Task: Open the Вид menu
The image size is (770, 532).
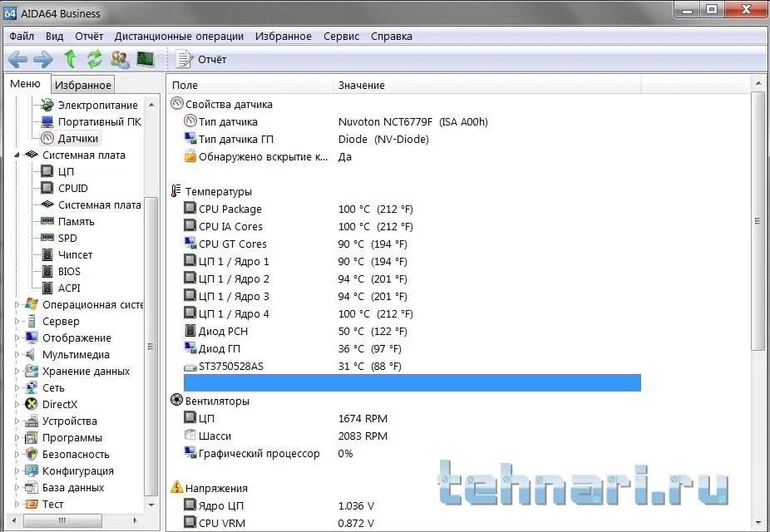Action: pyautogui.click(x=55, y=37)
